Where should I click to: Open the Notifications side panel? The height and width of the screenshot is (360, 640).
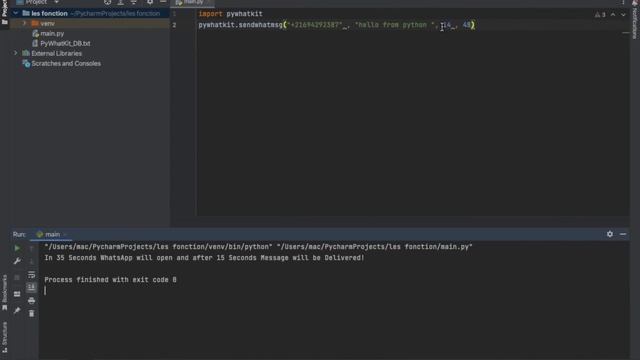point(635,20)
